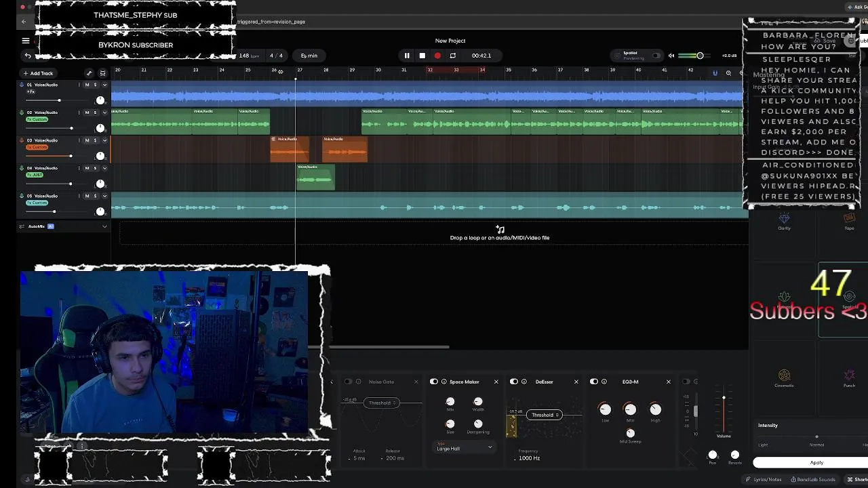Click Add Track button
This screenshot has height=488, width=868.
(38, 73)
